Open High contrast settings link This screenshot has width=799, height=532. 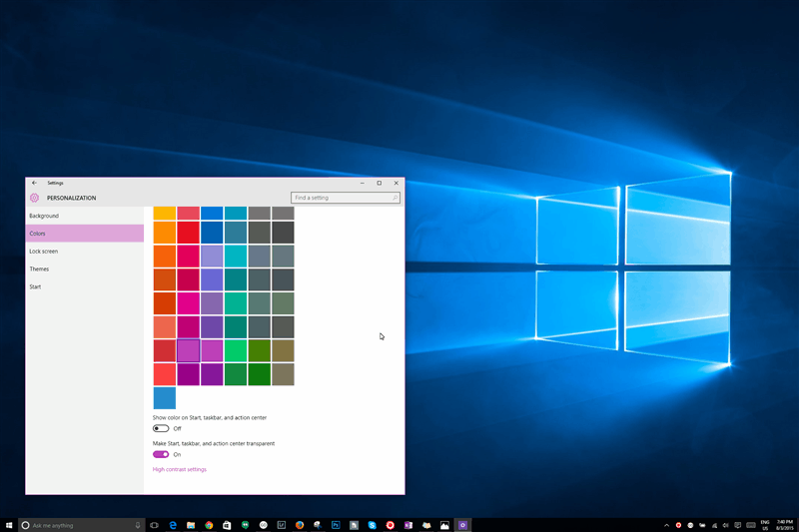click(180, 469)
